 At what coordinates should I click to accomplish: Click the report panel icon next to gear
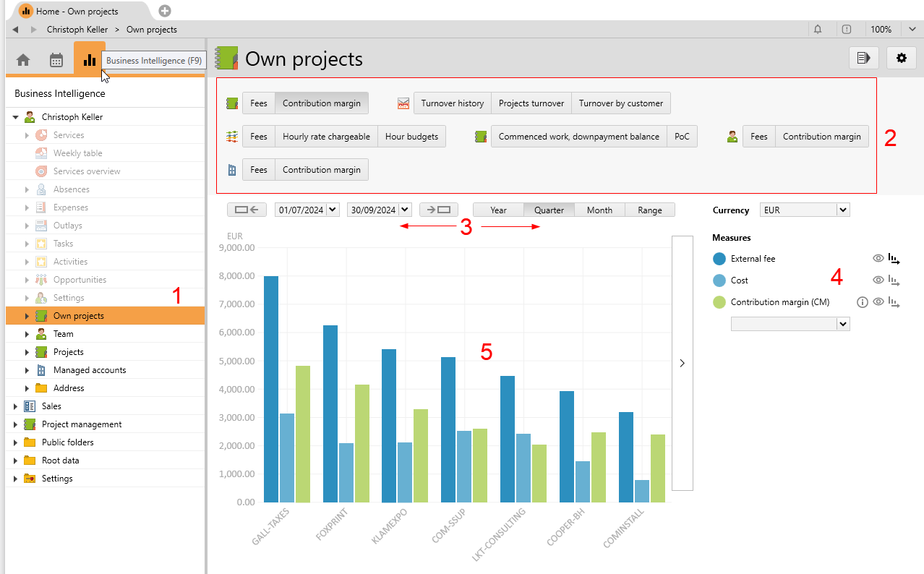[x=863, y=58]
